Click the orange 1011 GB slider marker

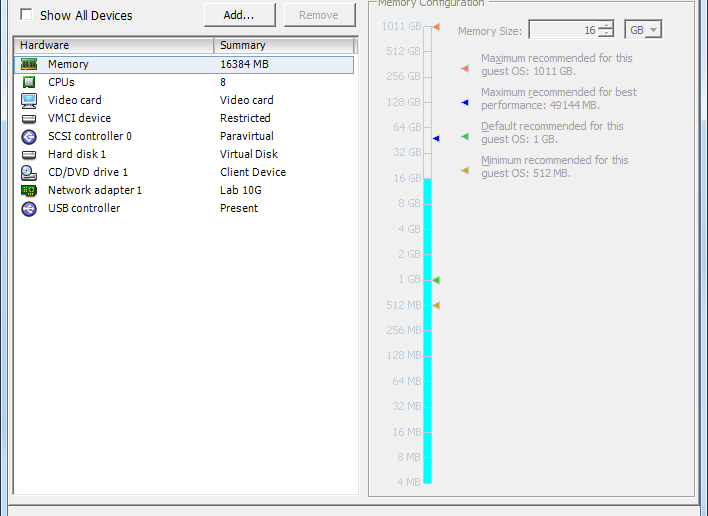click(x=436, y=27)
